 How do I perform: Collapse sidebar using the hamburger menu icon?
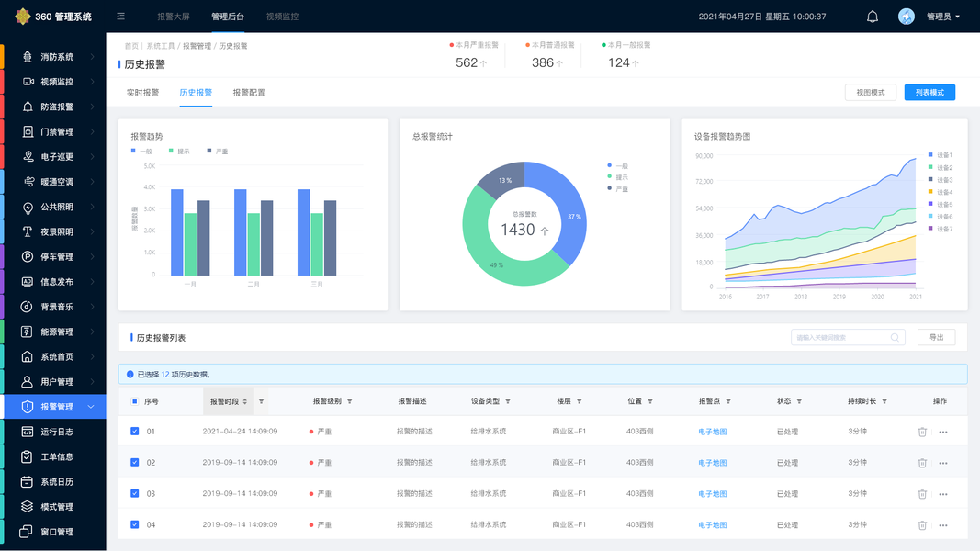pyautogui.click(x=120, y=17)
